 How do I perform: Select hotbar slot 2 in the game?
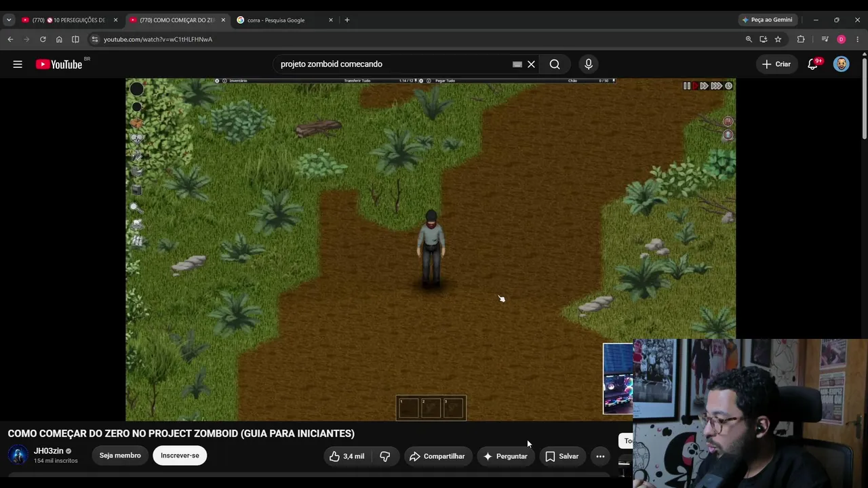[x=431, y=408]
